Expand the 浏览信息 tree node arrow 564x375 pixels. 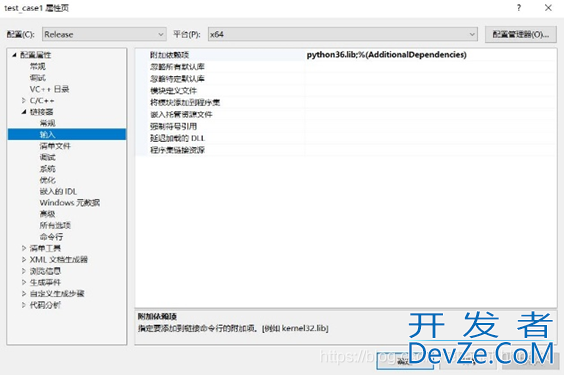[x=24, y=271]
